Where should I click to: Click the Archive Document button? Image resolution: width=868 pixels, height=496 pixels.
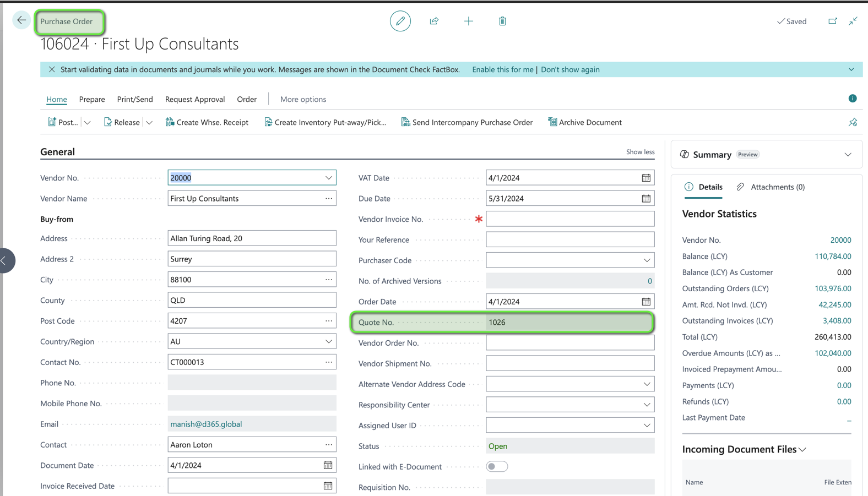pyautogui.click(x=584, y=122)
